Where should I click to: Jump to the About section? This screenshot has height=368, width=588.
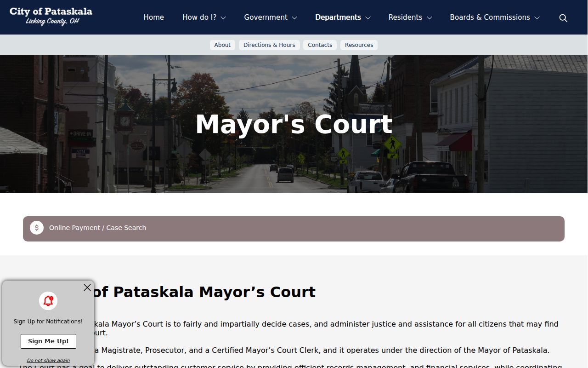[x=222, y=45]
